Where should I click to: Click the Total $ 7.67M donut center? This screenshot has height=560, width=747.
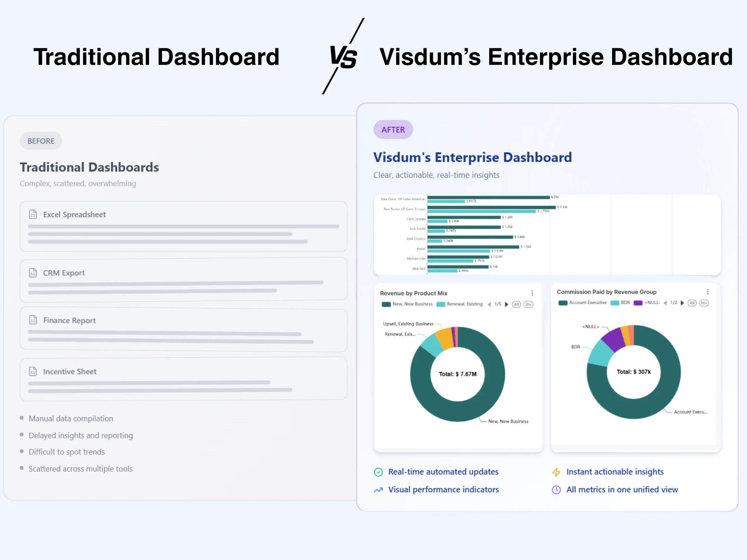coord(458,374)
